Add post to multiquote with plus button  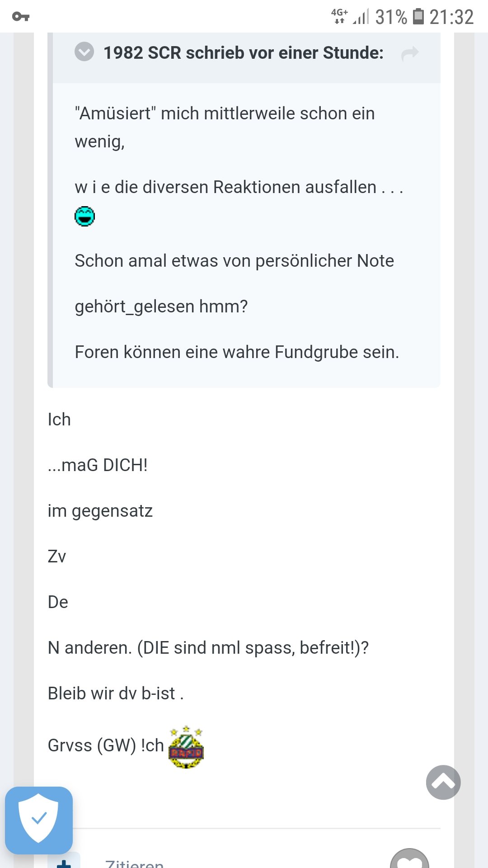[x=64, y=861]
